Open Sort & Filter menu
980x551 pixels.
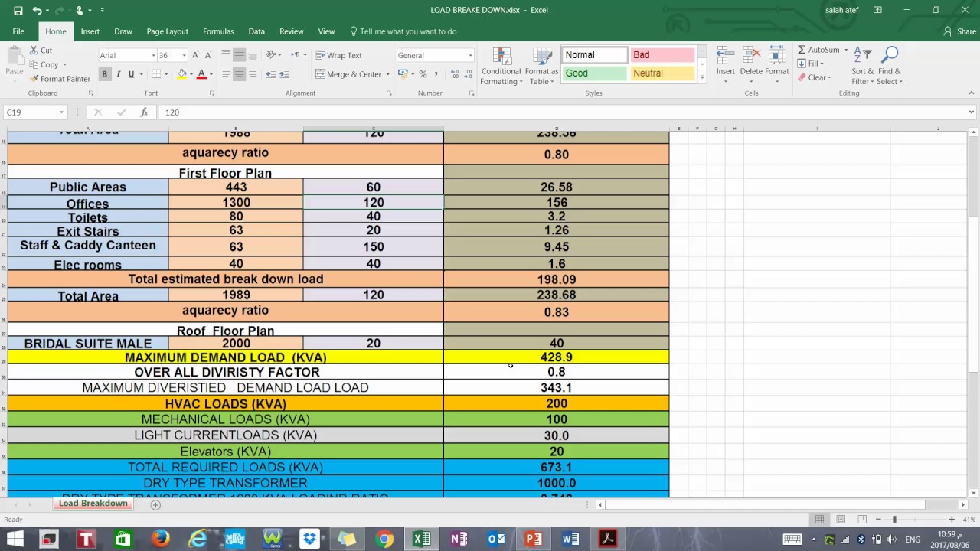(x=862, y=67)
